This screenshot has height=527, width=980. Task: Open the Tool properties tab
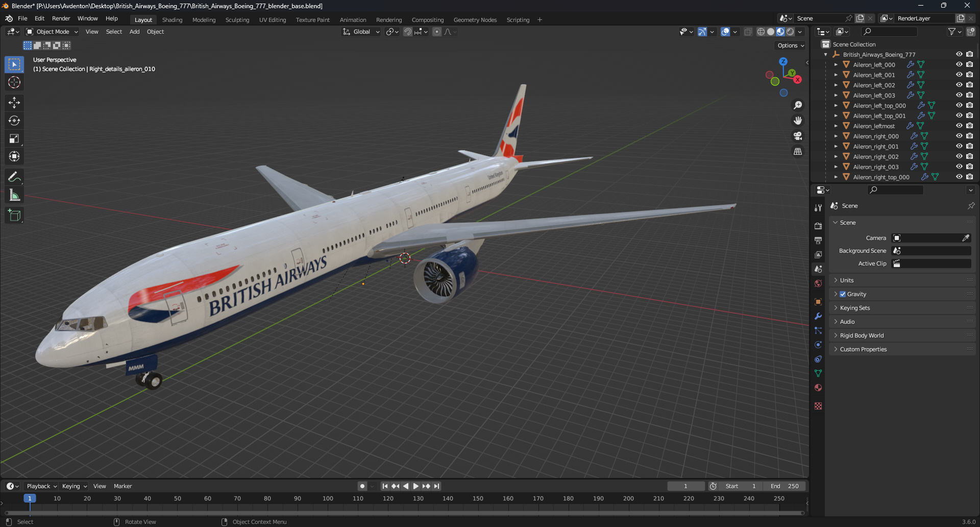coord(818,208)
